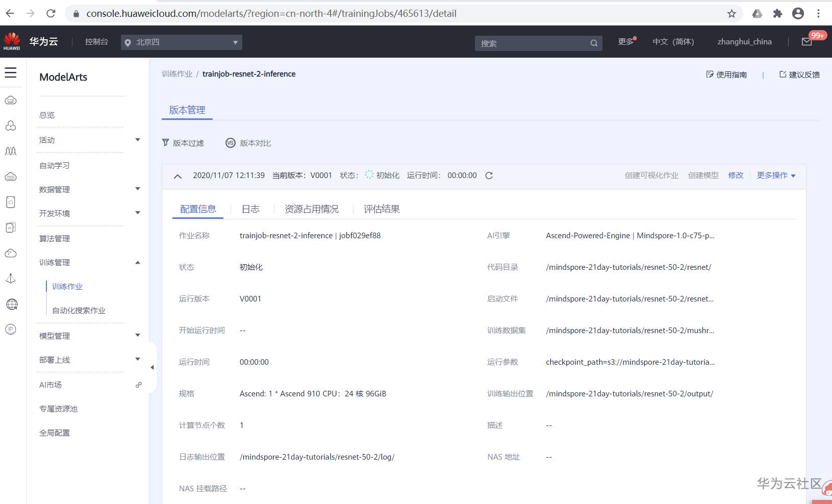Image resolution: width=832 pixels, height=504 pixels.
Task: Open the 北京四 region dropdown
Action: (x=182, y=42)
